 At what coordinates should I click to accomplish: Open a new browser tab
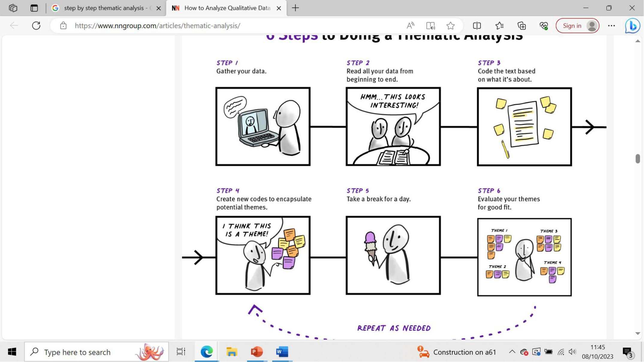295,8
